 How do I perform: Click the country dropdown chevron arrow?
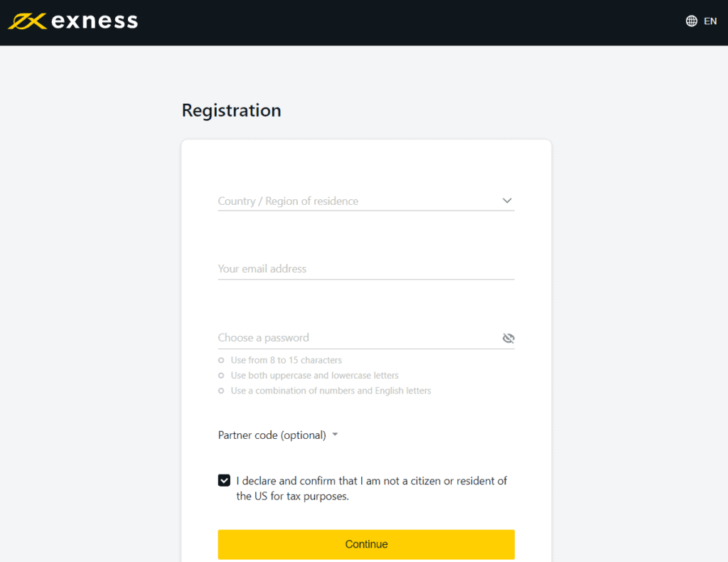coord(507,201)
